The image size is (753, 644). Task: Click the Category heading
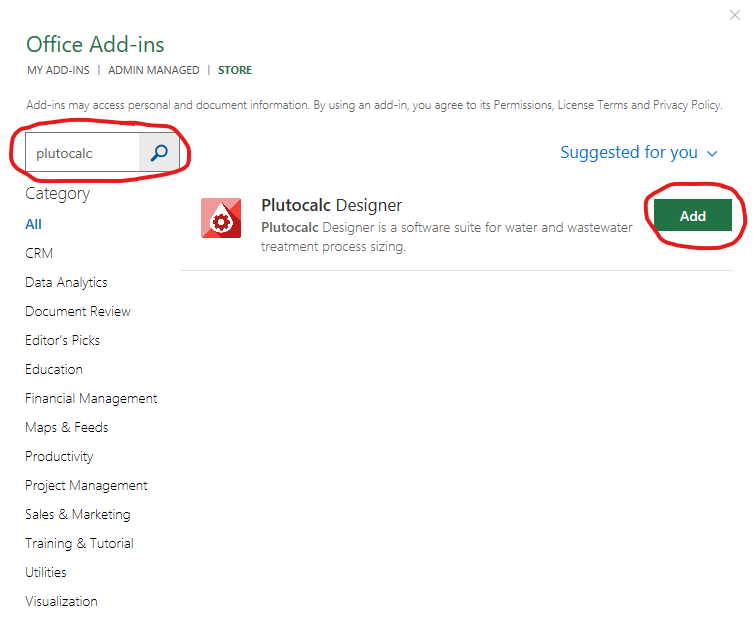(58, 194)
